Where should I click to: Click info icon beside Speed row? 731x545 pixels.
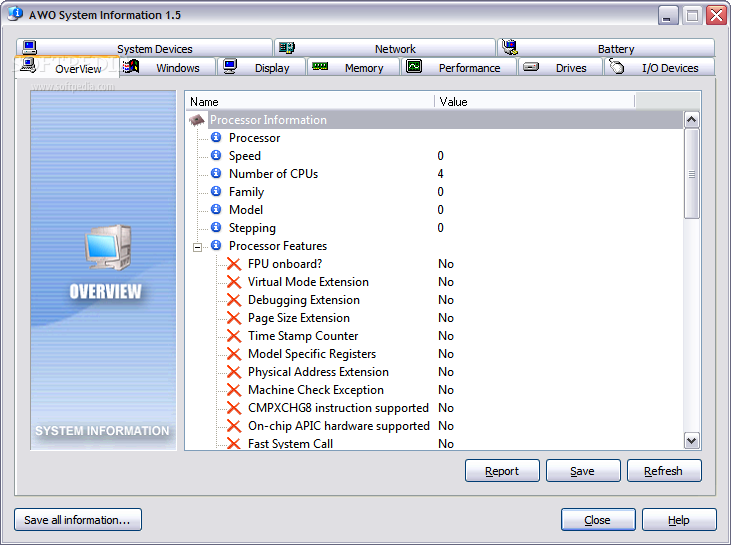pyautogui.click(x=216, y=155)
